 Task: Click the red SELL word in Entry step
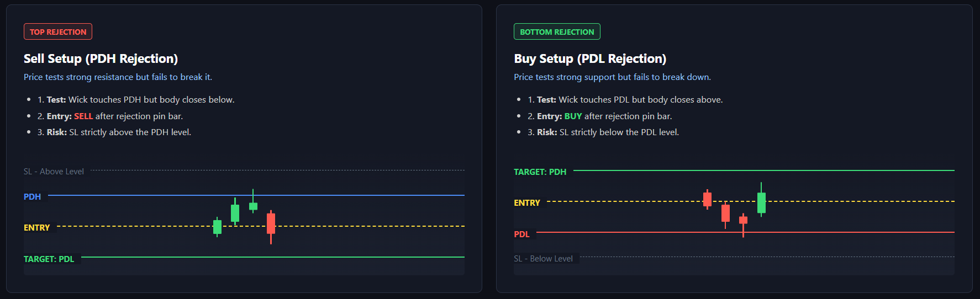(83, 116)
